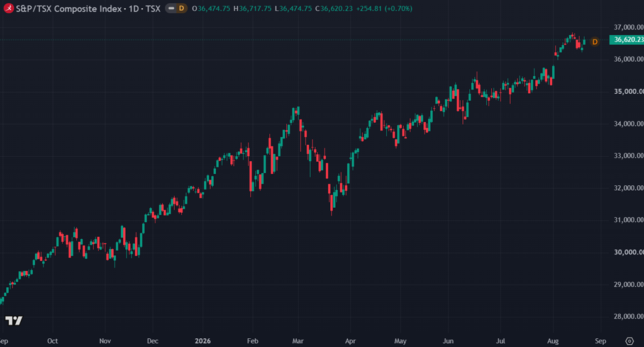
Task: Select the S&P/TSX Composite Index title
Action: (69, 9)
